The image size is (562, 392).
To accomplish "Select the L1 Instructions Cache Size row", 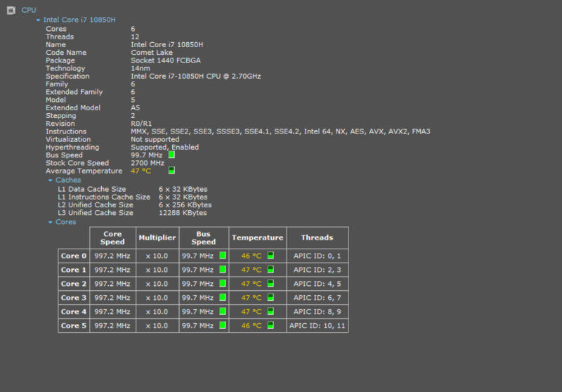I will click(133, 197).
